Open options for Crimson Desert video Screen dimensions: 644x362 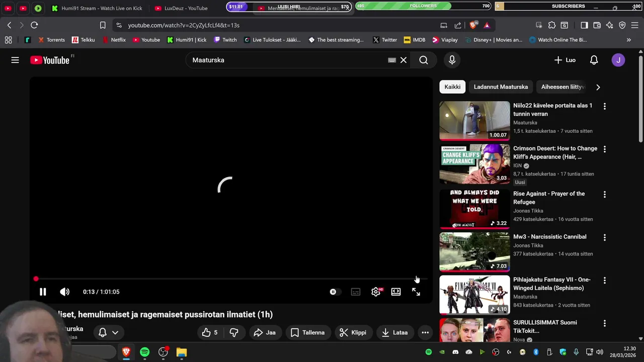(604, 149)
